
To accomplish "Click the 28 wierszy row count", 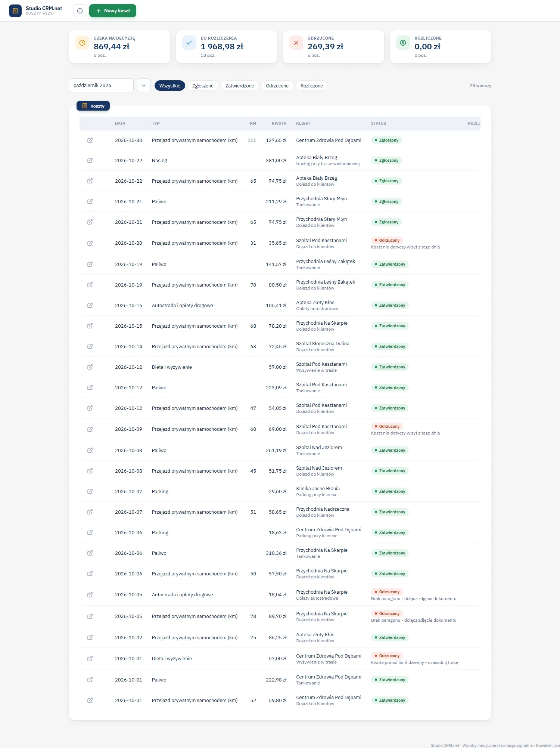I will [480, 86].
